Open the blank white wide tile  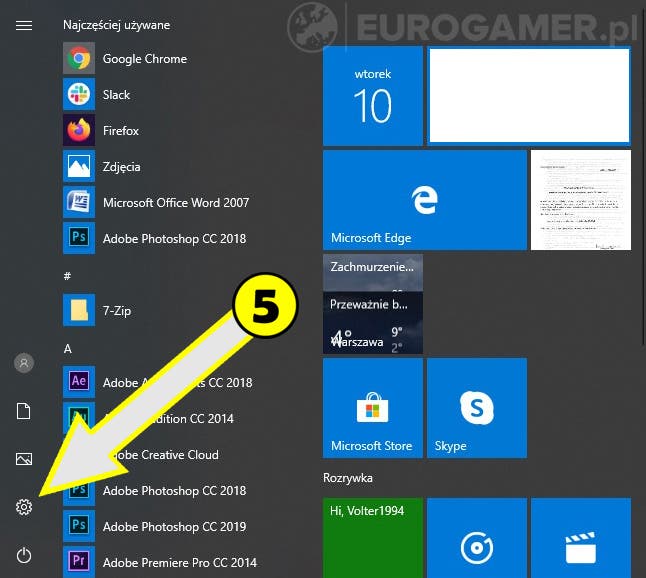[x=529, y=96]
